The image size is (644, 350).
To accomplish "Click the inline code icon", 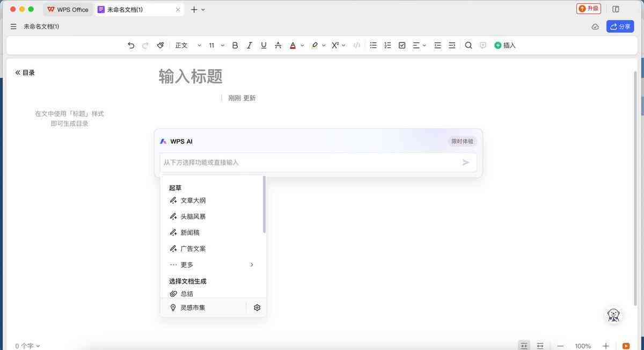I will click(x=356, y=46).
